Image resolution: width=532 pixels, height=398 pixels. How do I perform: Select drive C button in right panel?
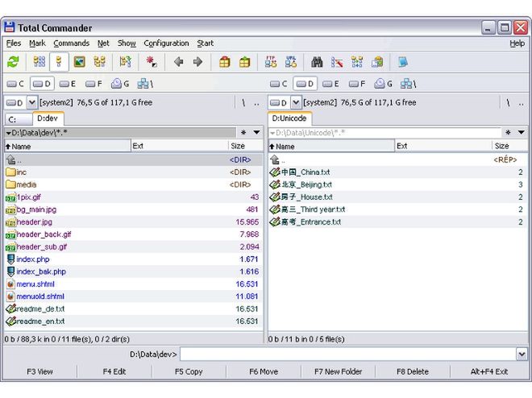click(x=279, y=84)
